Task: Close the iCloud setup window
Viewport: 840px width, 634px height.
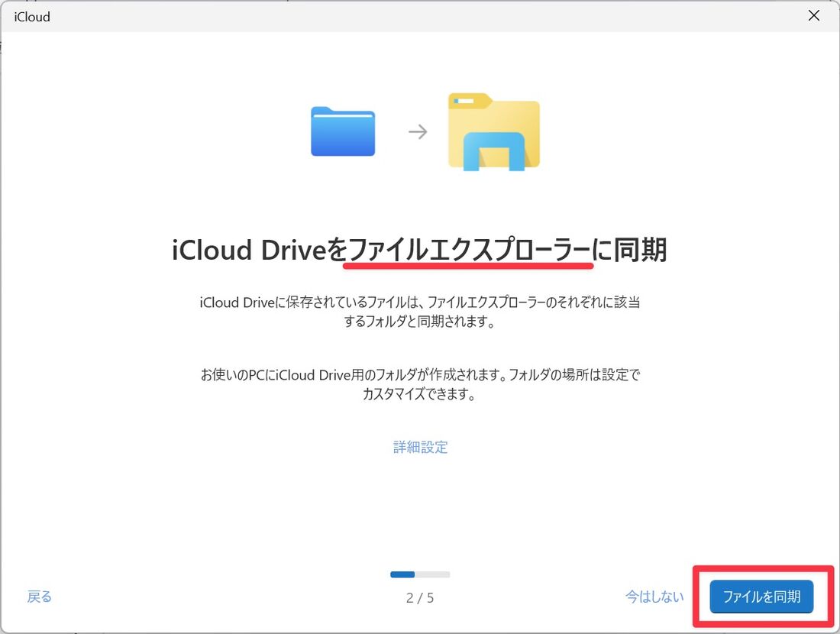Action: point(814,15)
